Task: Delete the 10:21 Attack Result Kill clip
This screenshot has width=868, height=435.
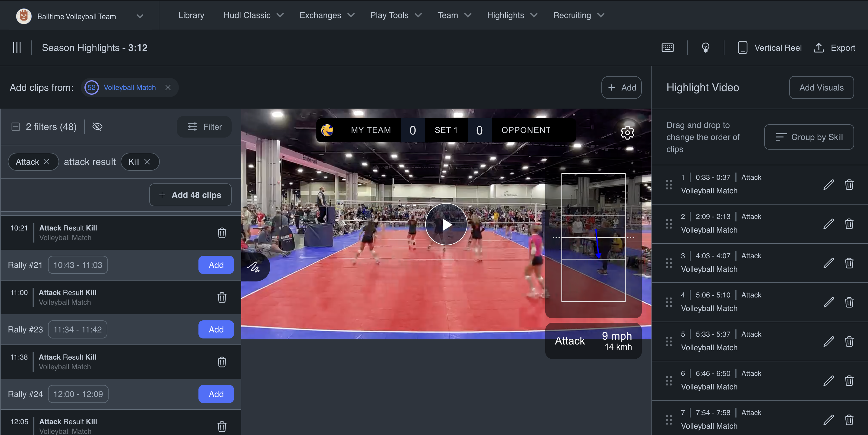Action: (x=222, y=233)
